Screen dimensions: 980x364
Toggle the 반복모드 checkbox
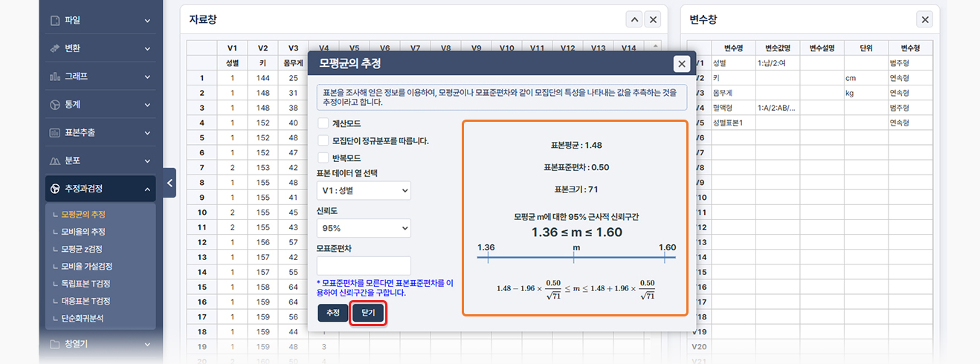[x=323, y=157]
